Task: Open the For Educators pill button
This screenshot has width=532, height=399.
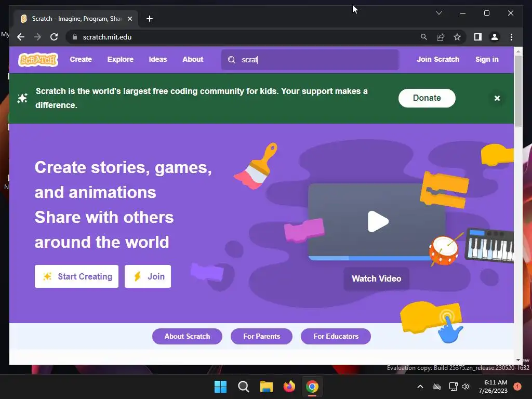Action: (x=336, y=336)
